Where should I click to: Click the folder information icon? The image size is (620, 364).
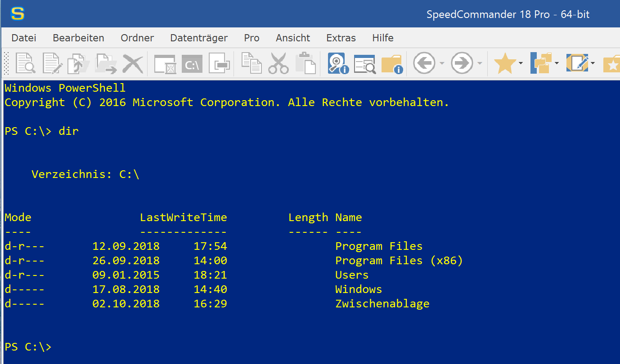pos(392,64)
